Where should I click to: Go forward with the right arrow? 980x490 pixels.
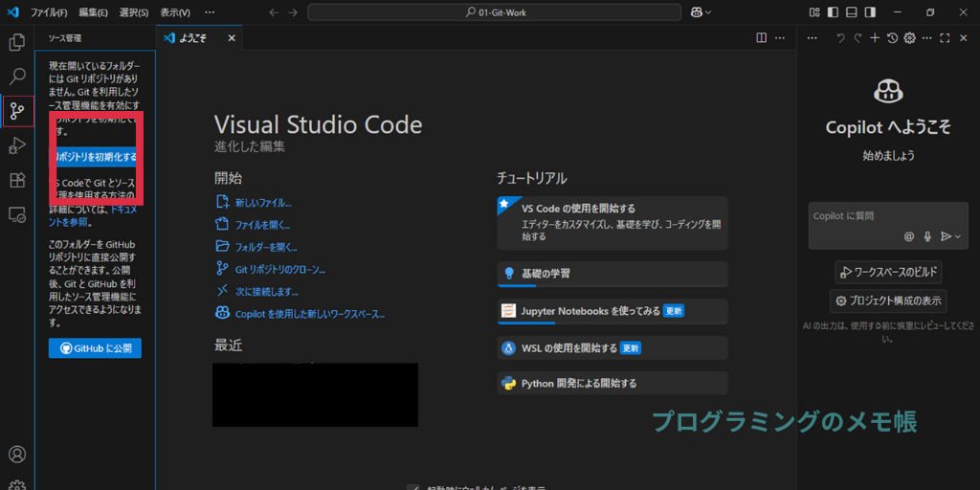pos(293,12)
